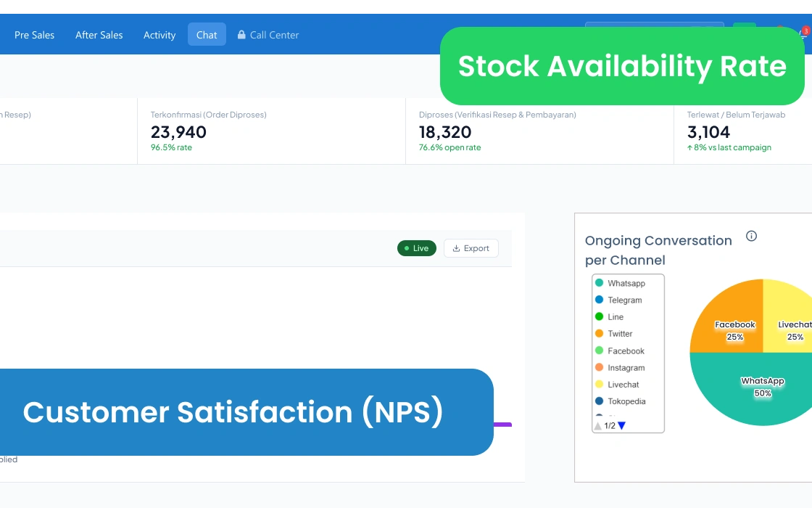The height and width of the screenshot is (508, 812).
Task: Click the '1/2' legend page indicator
Action: (x=610, y=425)
